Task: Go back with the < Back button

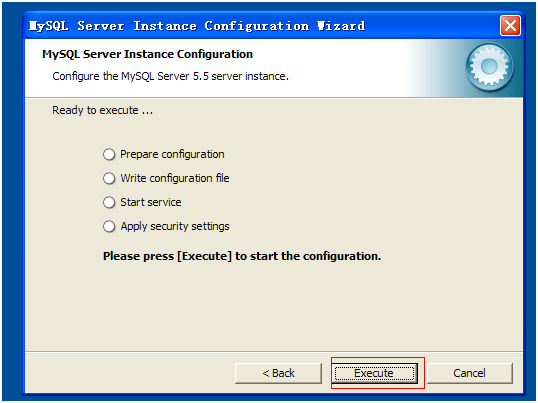Action: click(278, 373)
